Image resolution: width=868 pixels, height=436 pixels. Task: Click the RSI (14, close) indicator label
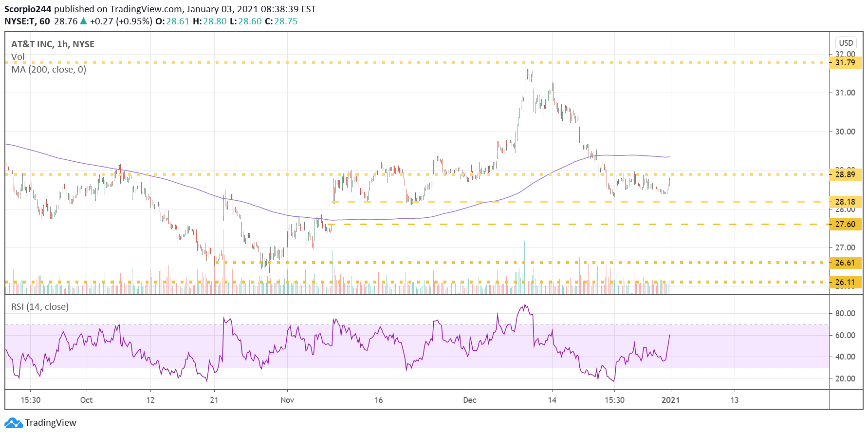pyautogui.click(x=40, y=306)
